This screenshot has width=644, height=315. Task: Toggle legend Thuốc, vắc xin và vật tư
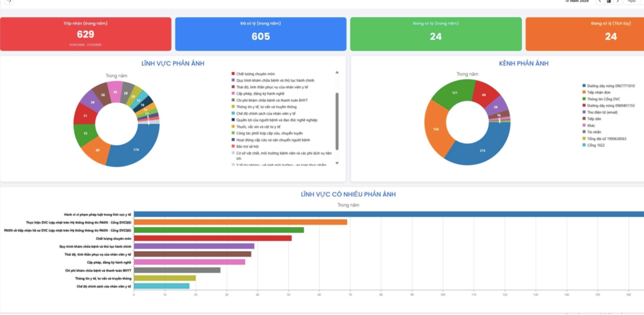256,127
